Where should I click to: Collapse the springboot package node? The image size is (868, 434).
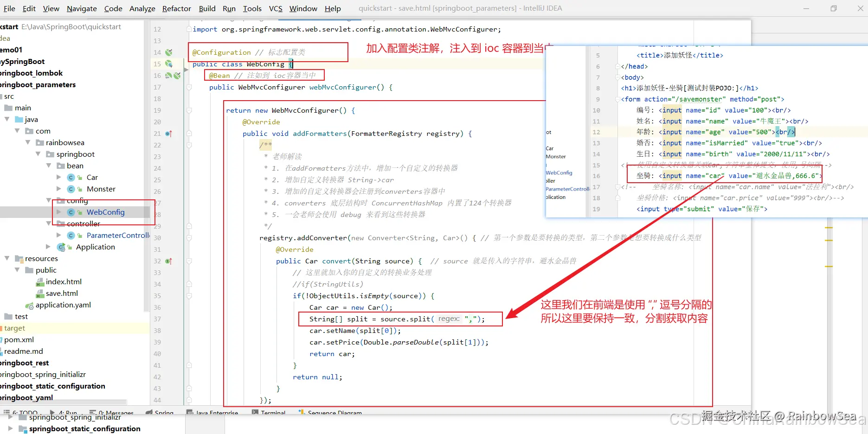[x=38, y=154]
